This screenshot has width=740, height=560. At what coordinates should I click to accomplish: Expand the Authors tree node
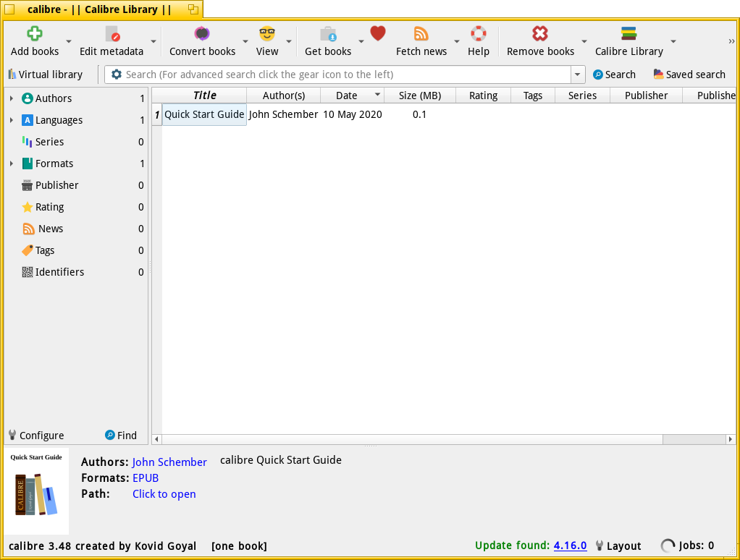click(12, 98)
